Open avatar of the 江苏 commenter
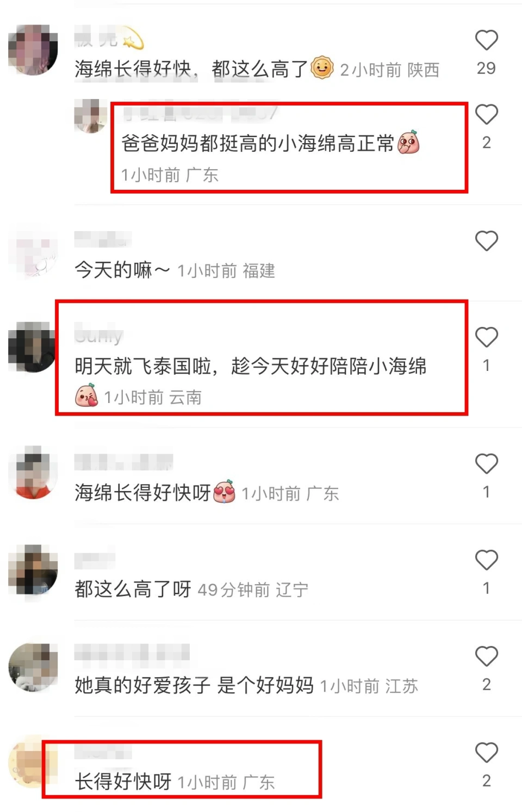Screen dimensions: 522x812 tap(33, 667)
